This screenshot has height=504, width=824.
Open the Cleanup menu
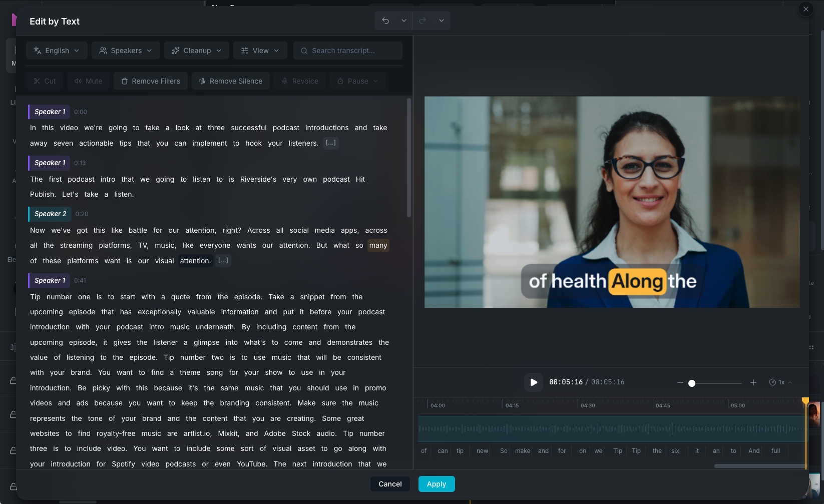pyautogui.click(x=196, y=50)
